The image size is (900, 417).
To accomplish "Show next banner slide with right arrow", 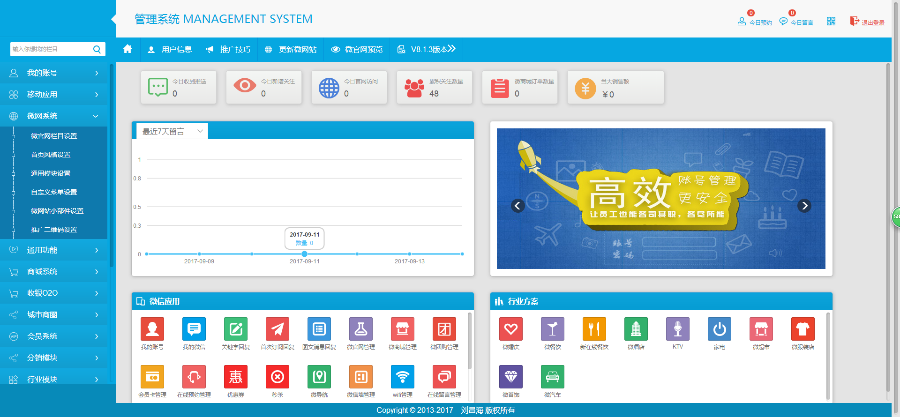I will (804, 206).
